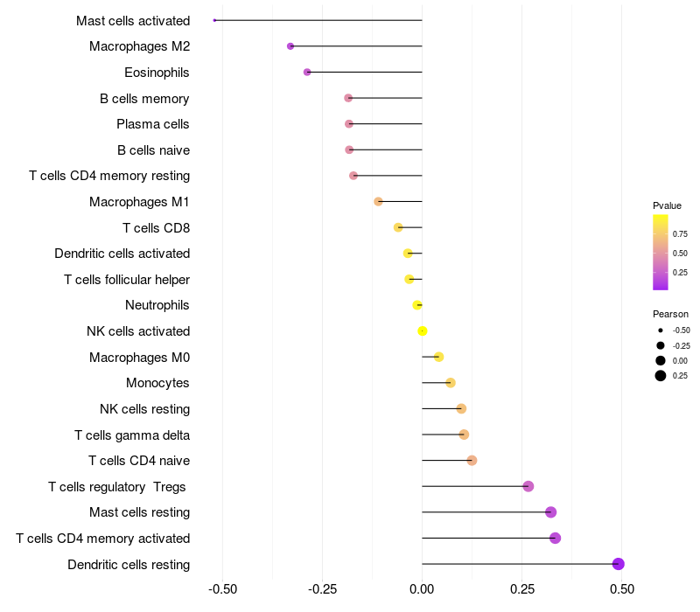
Task: Click the -0.50 x-axis tick label
Action: click(x=222, y=590)
